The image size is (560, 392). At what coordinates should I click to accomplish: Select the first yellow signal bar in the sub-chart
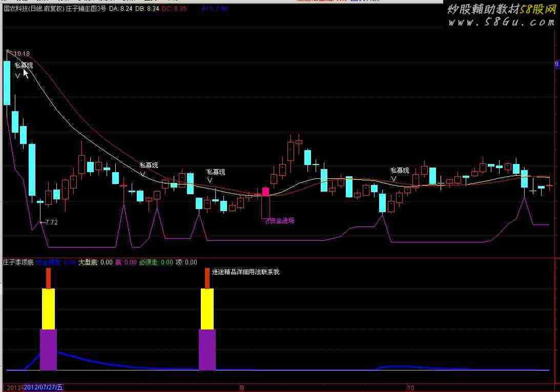pos(49,309)
